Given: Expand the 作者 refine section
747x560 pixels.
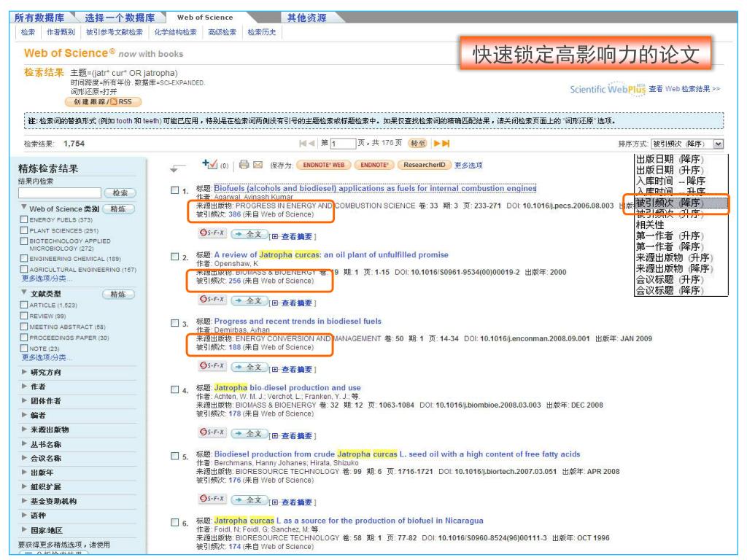Looking at the screenshot, I should click(x=24, y=386).
